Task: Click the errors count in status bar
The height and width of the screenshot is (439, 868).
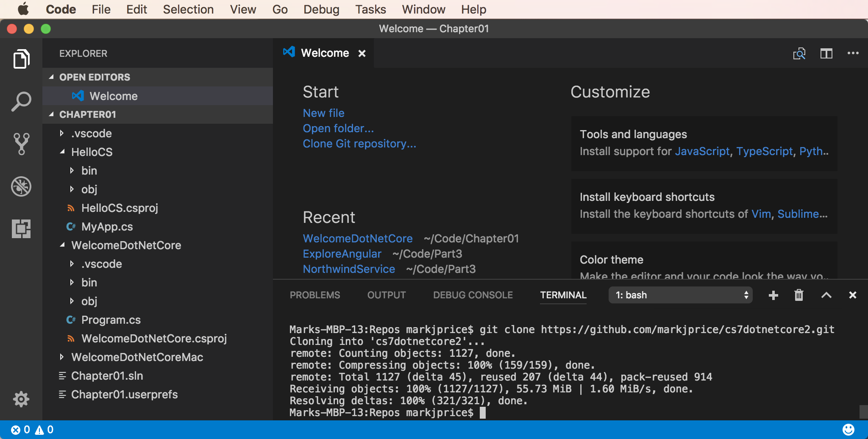Action: tap(20, 430)
